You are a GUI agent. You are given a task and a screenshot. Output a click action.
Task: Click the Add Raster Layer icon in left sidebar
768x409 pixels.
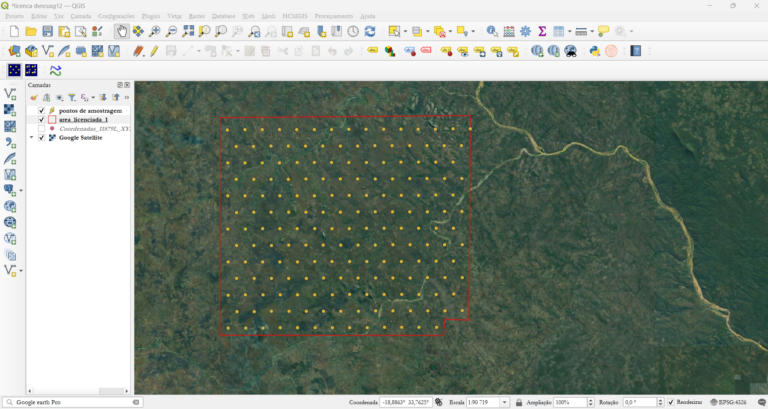[x=10, y=110]
